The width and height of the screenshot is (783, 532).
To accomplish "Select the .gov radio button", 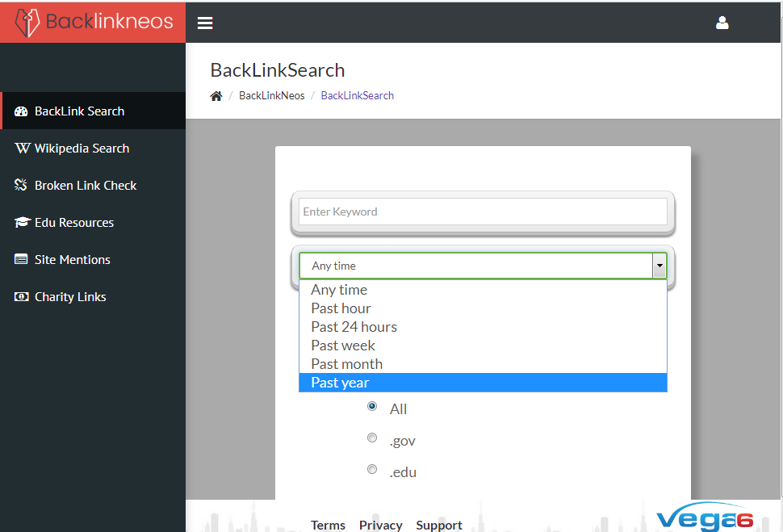I will pyautogui.click(x=372, y=438).
